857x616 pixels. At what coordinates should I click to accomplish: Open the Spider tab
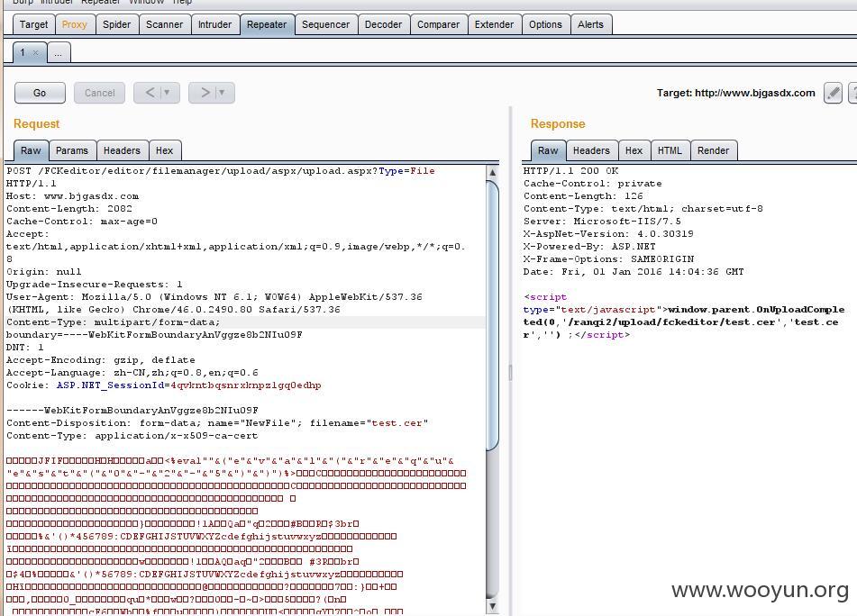(x=116, y=24)
